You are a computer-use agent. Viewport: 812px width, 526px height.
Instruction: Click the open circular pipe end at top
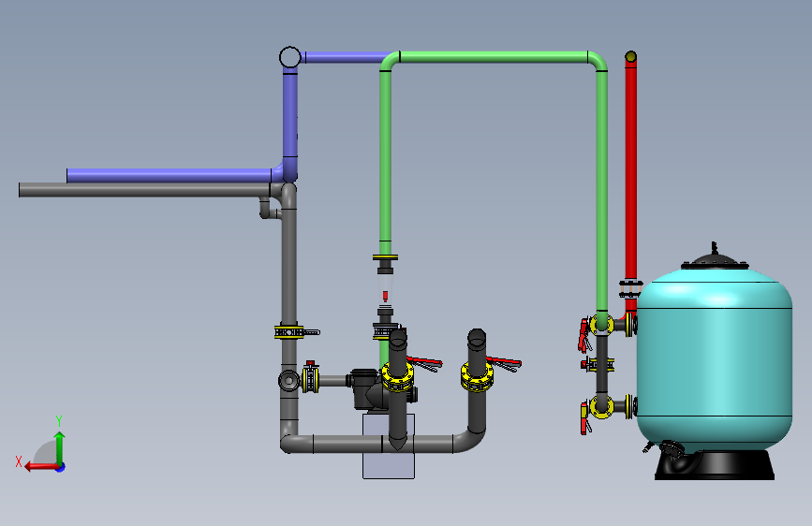click(x=290, y=57)
